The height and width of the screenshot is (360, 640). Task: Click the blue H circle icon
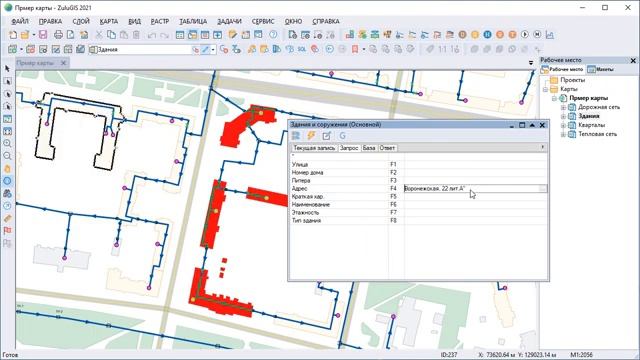pyautogui.click(x=487, y=35)
